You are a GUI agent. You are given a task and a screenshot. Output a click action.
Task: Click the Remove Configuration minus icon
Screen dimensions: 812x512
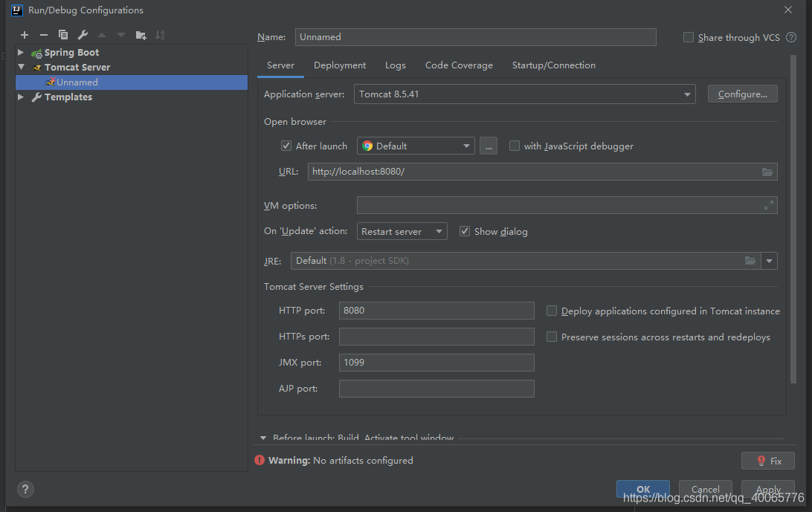point(44,35)
